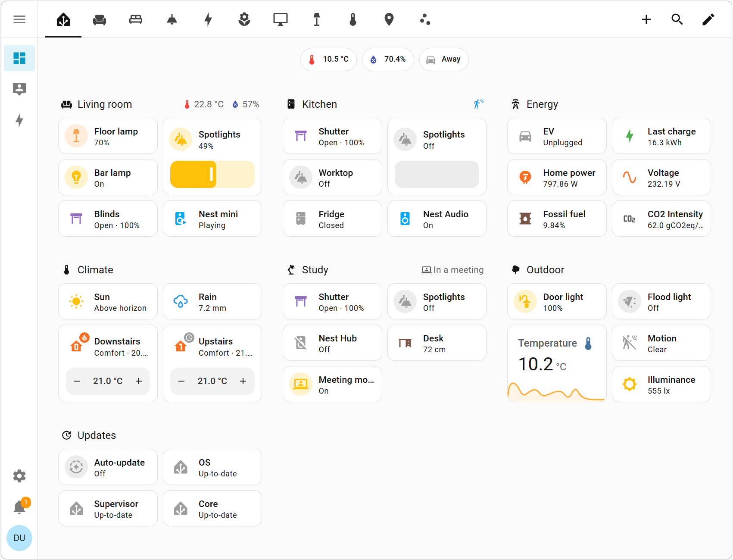Click the search icon in the top bar
Viewport: 733px width, 560px height.
[677, 19]
